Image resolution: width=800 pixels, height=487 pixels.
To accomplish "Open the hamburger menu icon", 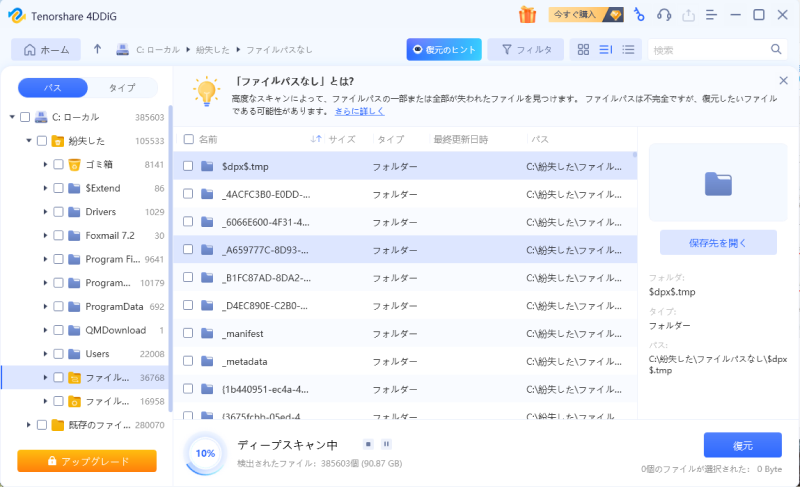I will coord(711,15).
